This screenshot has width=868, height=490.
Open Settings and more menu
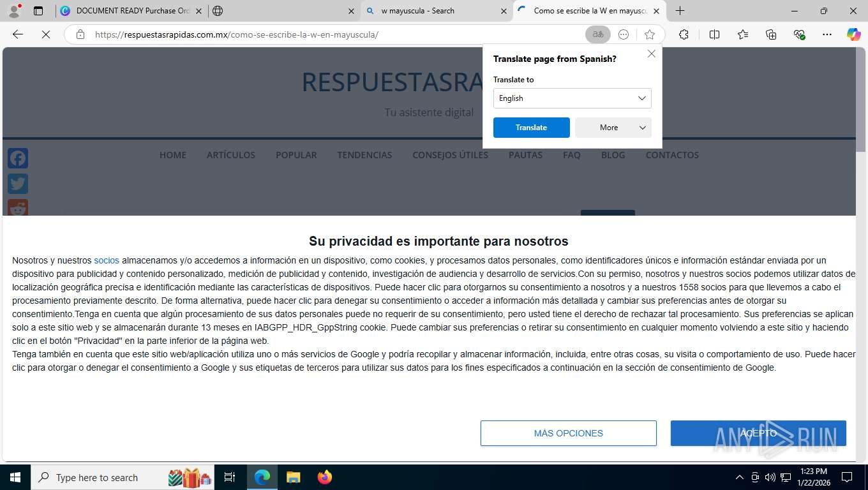(x=827, y=34)
